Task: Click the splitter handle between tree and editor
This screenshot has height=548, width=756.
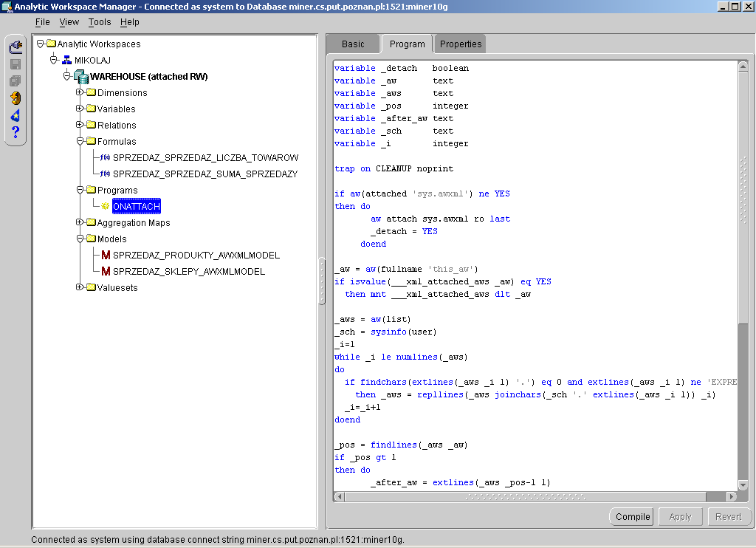Action: (x=322, y=281)
